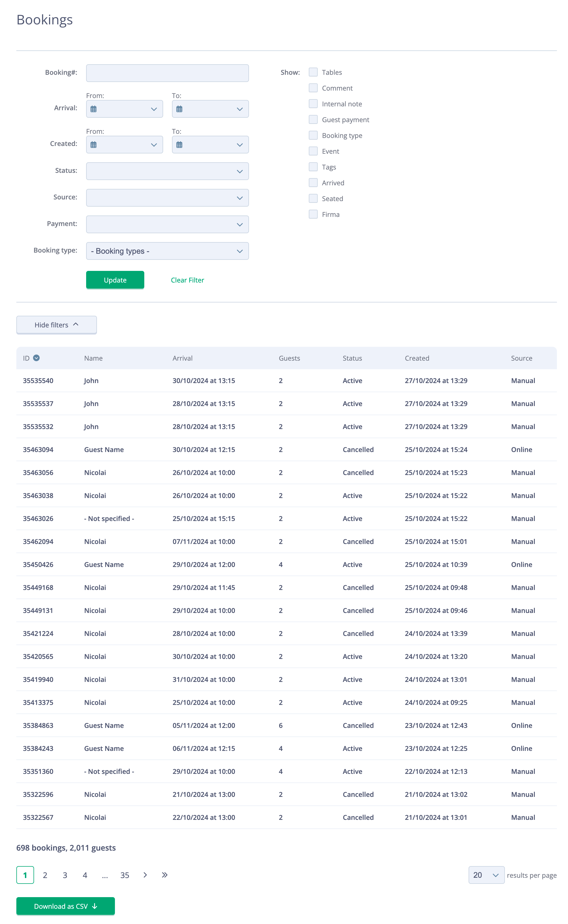Open the calendar picker for Arrival From date
Viewport: 568px width, 924px height.
tap(94, 109)
